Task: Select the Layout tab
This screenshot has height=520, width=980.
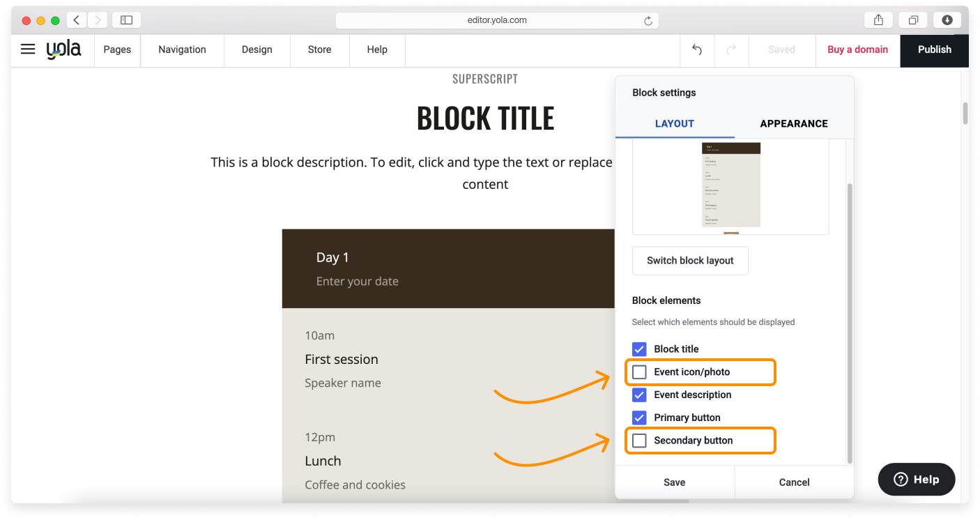Action: [x=674, y=123]
